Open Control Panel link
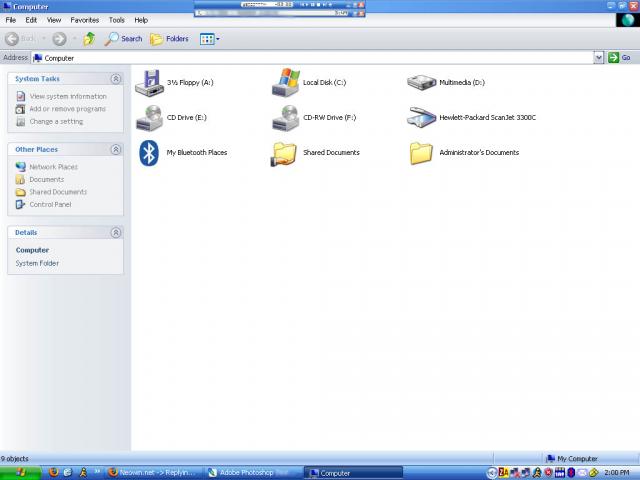640x480 pixels. click(50, 204)
